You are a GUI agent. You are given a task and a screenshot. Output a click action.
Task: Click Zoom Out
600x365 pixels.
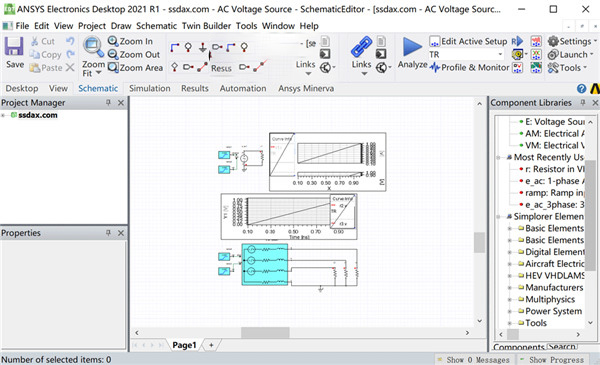[x=134, y=54]
